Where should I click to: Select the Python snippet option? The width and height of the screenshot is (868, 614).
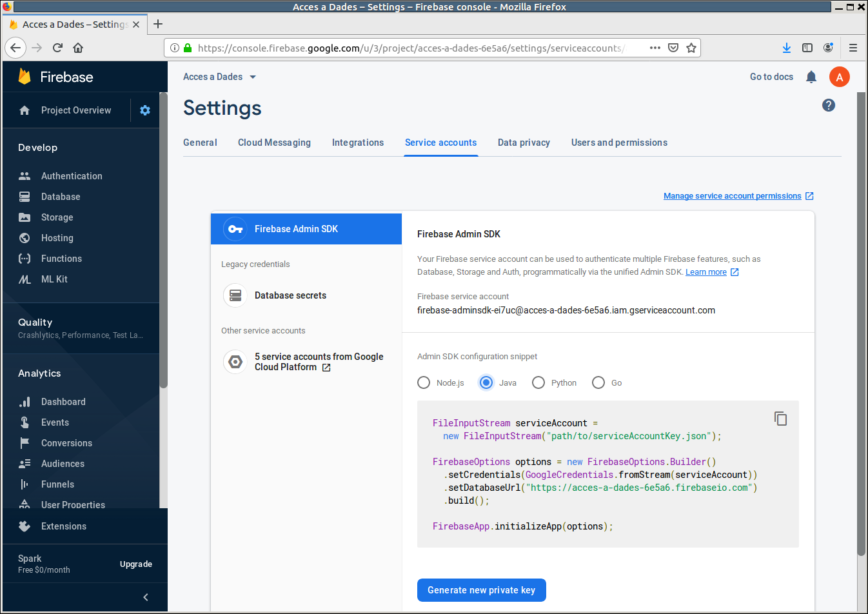click(x=538, y=382)
